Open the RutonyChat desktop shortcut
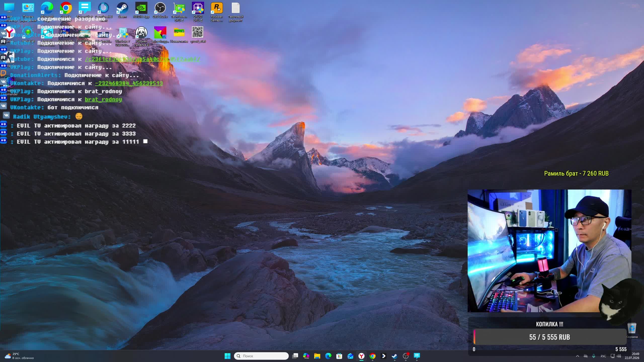The height and width of the screenshot is (362, 644). pyautogui.click(x=85, y=10)
